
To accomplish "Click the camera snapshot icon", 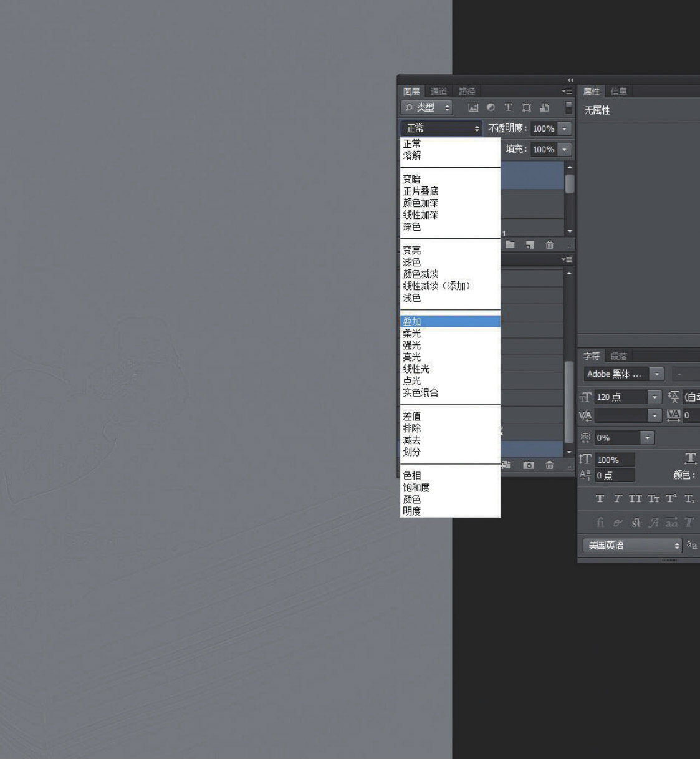I will click(529, 465).
